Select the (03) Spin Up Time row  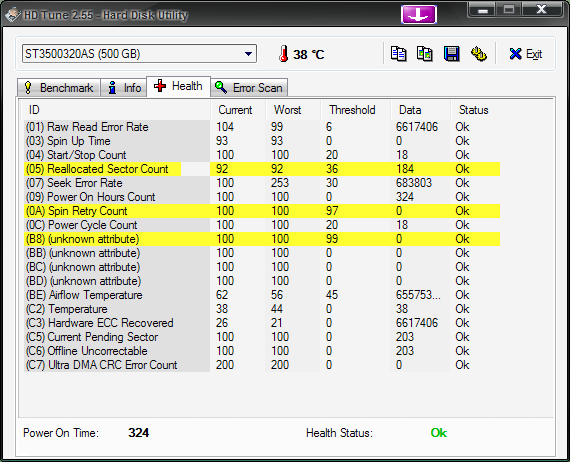pyautogui.click(x=262, y=141)
